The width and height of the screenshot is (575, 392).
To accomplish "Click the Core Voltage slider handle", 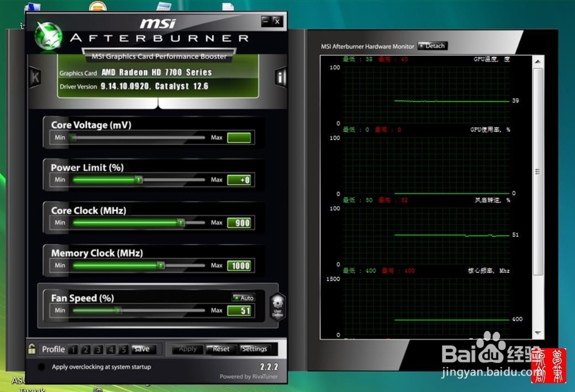I will pos(74,137).
